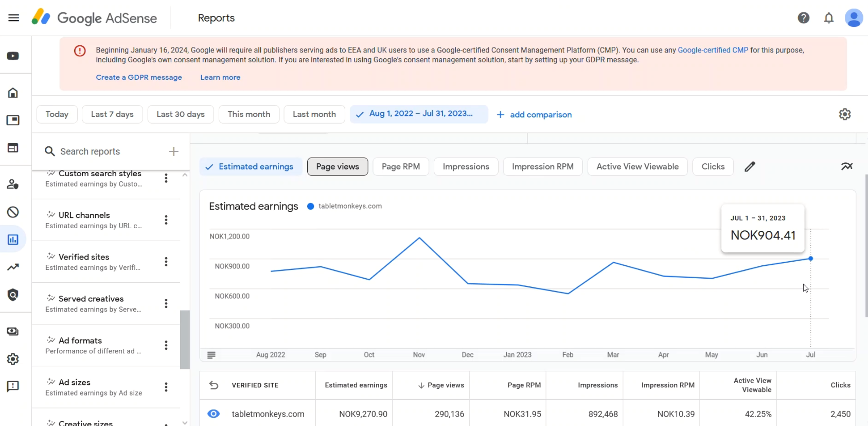Open the Payments sidebar icon
The height and width of the screenshot is (426, 868).
13,331
